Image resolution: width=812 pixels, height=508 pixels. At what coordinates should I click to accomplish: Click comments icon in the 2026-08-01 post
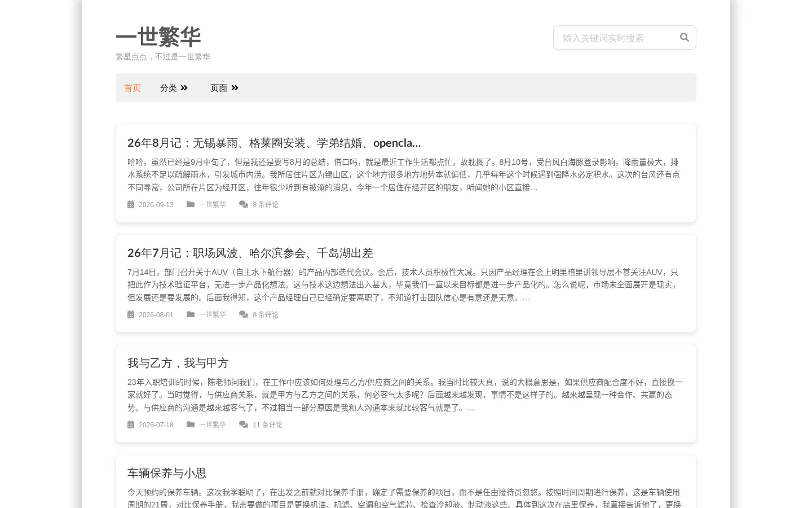click(x=244, y=314)
